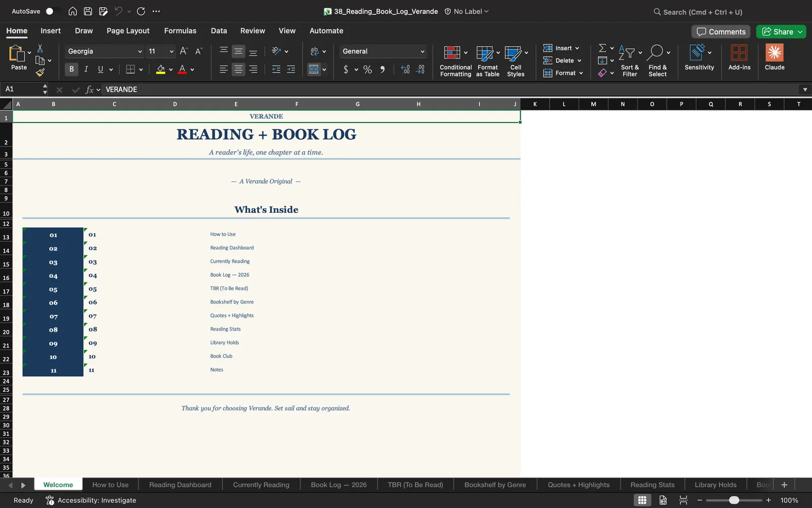Open the Add-ins icon

point(739,53)
